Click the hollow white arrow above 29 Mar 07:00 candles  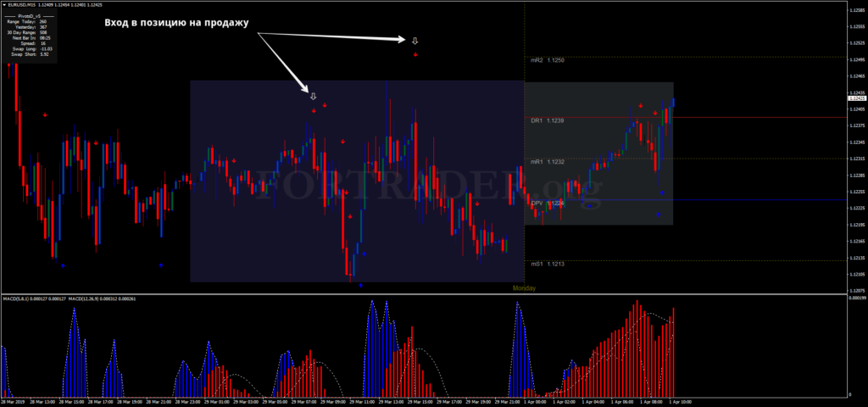[x=313, y=97]
